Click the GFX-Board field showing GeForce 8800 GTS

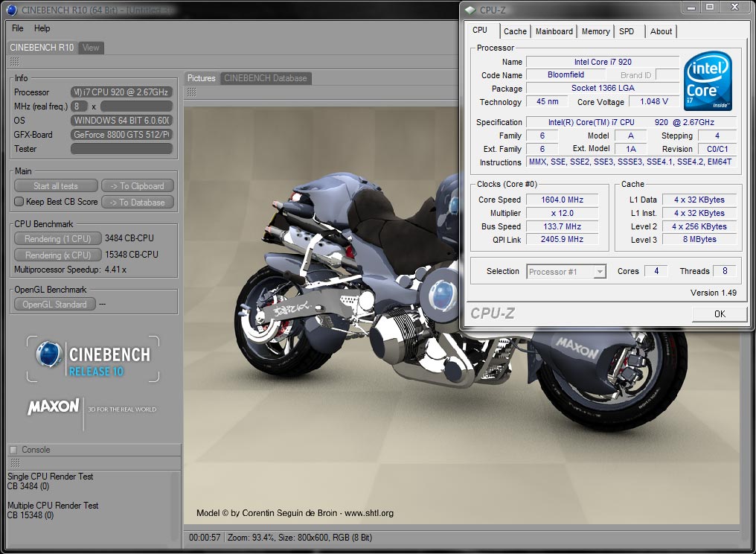tap(121, 135)
